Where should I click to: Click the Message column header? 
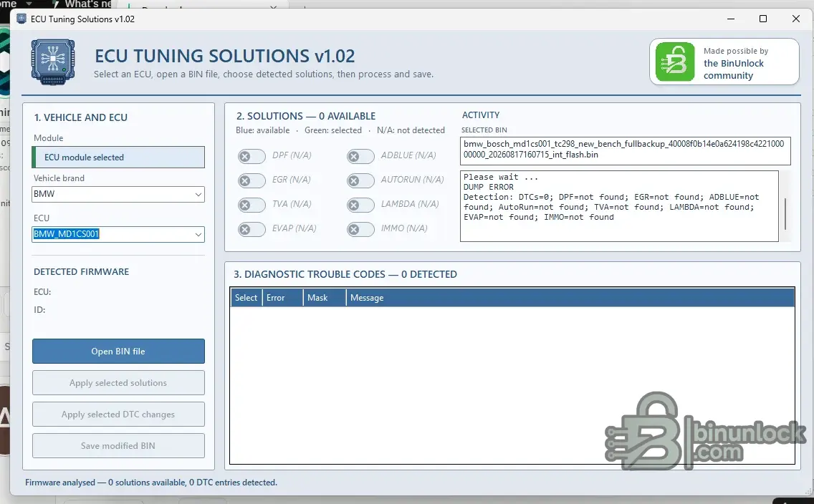[570, 298]
